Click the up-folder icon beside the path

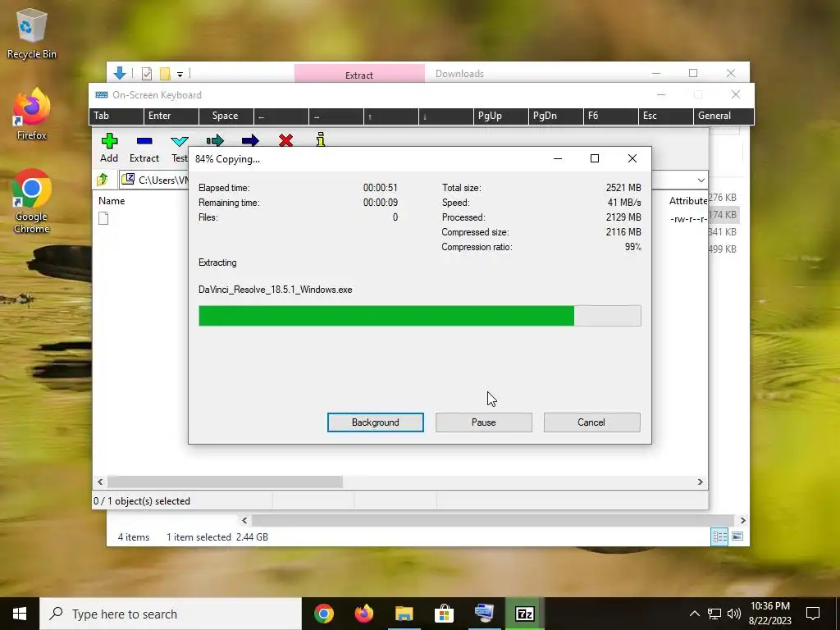pyautogui.click(x=103, y=180)
